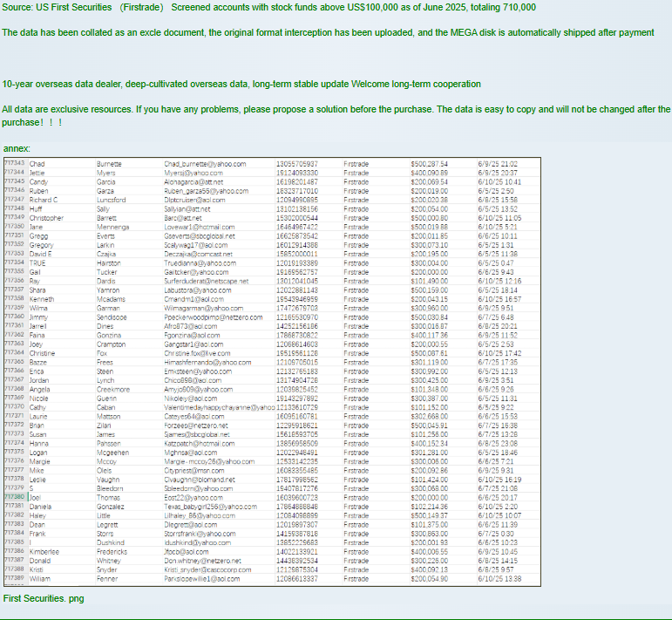
Task: Select row number 717343 in the sheet
Action: click(x=15, y=163)
